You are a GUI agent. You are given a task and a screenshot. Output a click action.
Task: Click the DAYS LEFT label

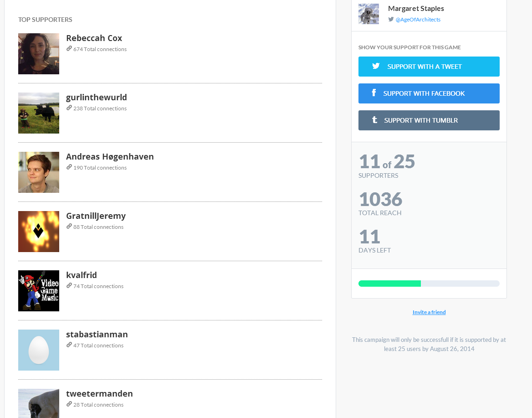pos(374,250)
